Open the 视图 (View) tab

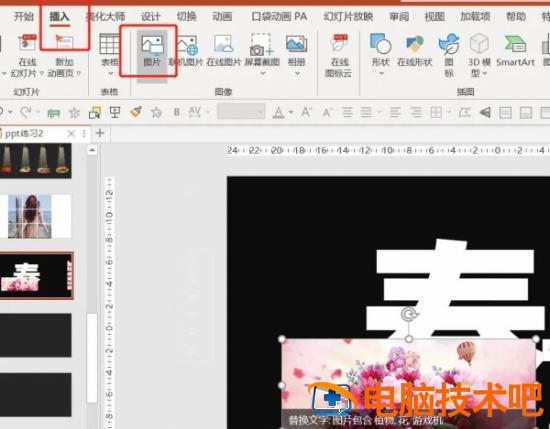tap(435, 16)
